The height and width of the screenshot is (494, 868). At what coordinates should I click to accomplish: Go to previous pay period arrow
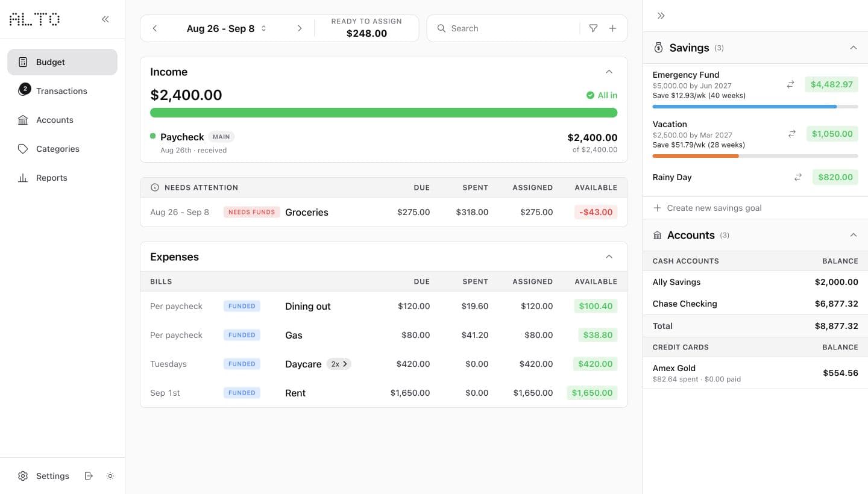(155, 28)
